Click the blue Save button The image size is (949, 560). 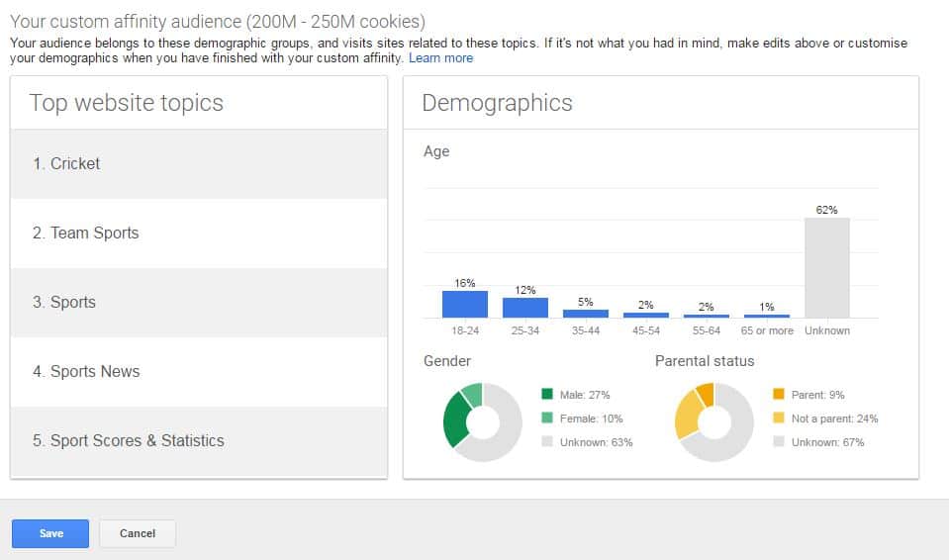[x=50, y=533]
